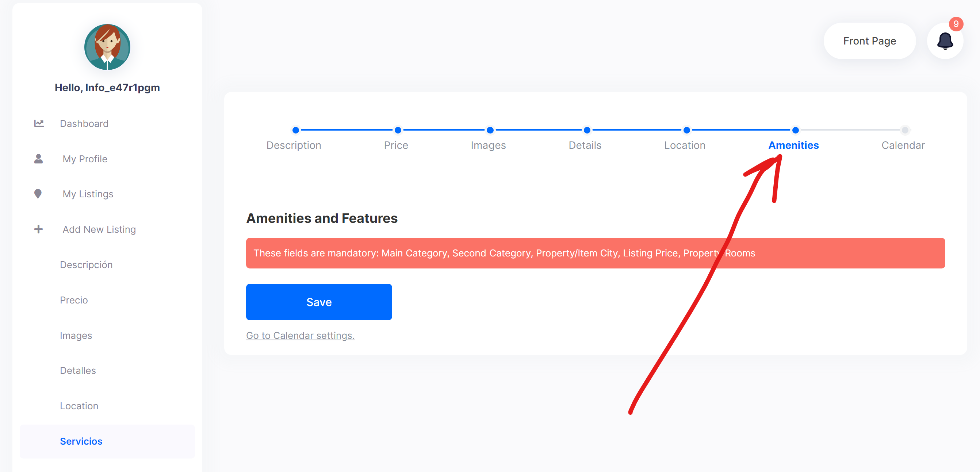Click the user avatar picture
The height and width of the screenshot is (472, 980).
107,47
